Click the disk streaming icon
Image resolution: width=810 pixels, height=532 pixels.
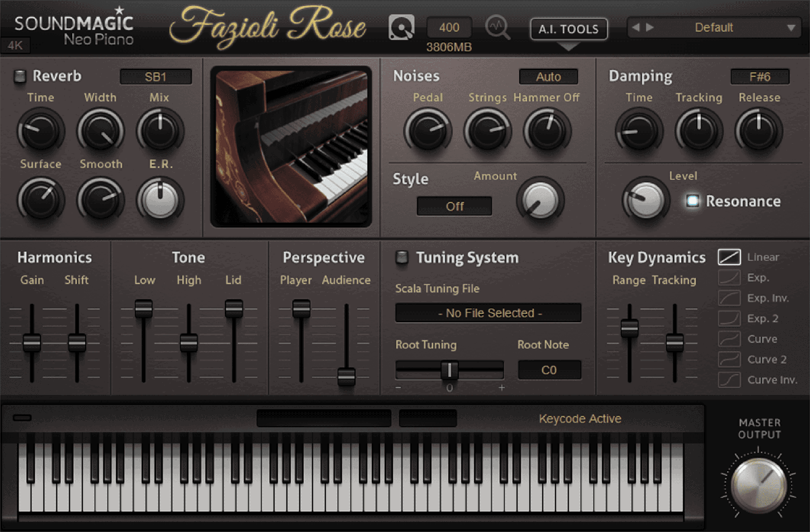401,28
